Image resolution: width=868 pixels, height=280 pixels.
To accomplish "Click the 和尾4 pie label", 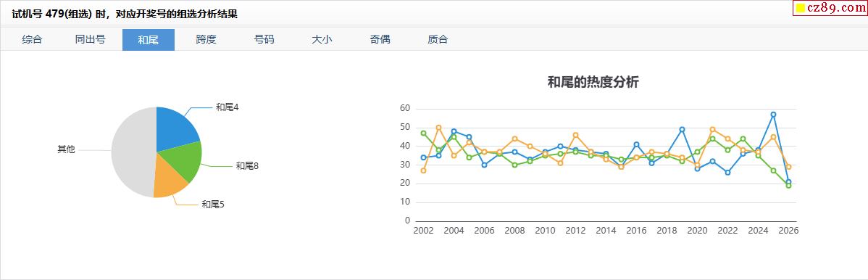I will tap(227, 107).
